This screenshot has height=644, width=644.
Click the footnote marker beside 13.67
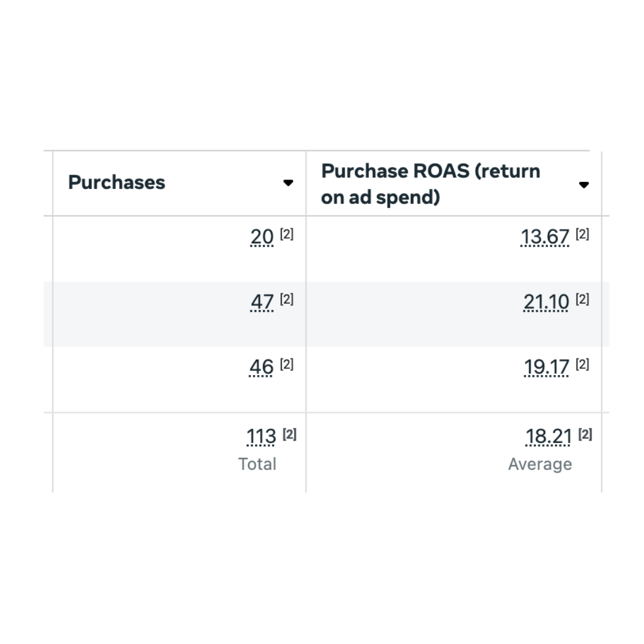coord(582,234)
